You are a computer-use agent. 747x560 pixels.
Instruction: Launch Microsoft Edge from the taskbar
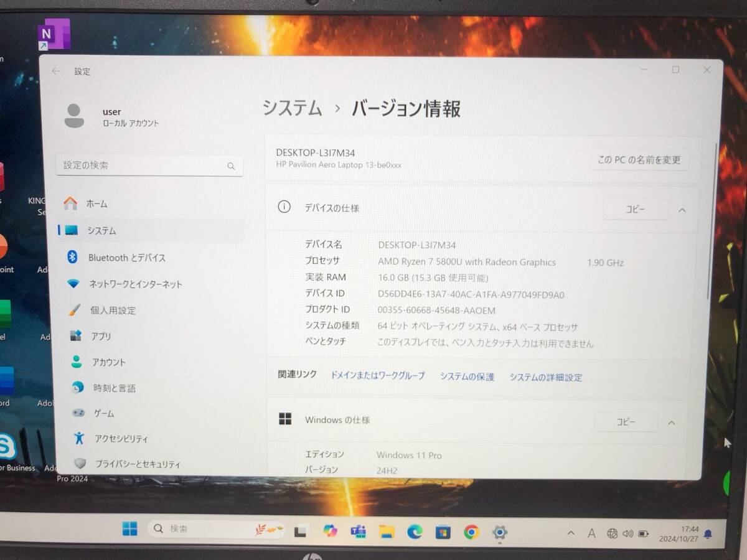click(x=415, y=531)
